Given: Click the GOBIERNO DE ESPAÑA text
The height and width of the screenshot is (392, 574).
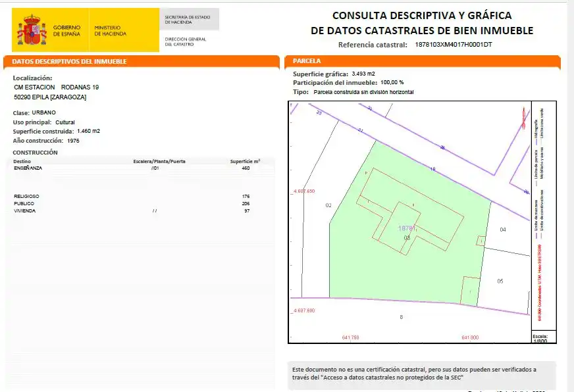Looking at the screenshot, I should point(66,31).
